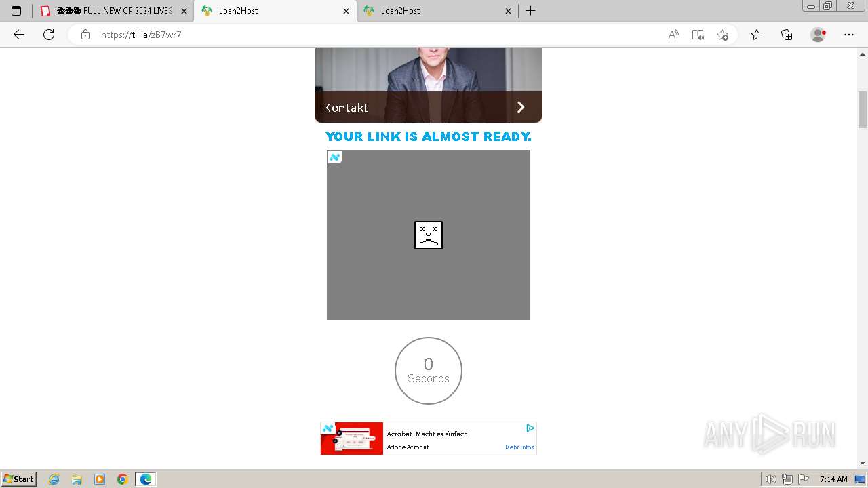Close the FULL NEW CP 2024 tab
This screenshot has width=868, height=488.
184,11
